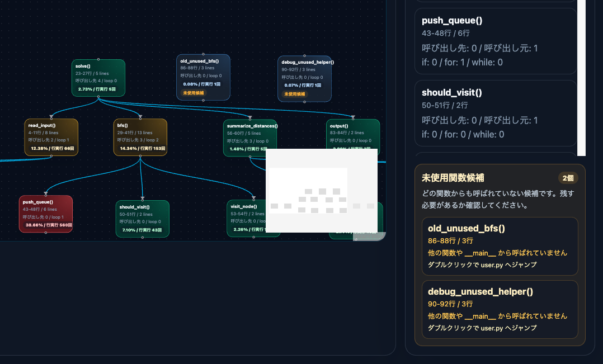Screen dimensions: 603x364
Task: Click 未使用候補 tag on debug_unused_helper() node
Action: point(295,94)
